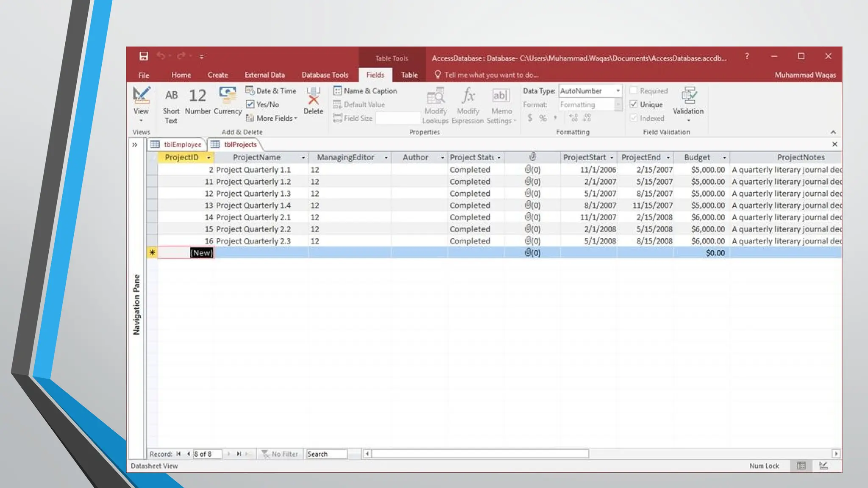This screenshot has height=488, width=868.
Task: Click the No Filter button
Action: click(x=280, y=454)
